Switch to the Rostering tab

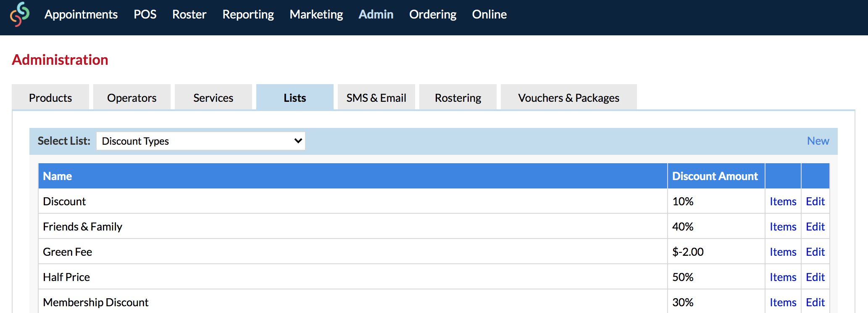(x=458, y=98)
